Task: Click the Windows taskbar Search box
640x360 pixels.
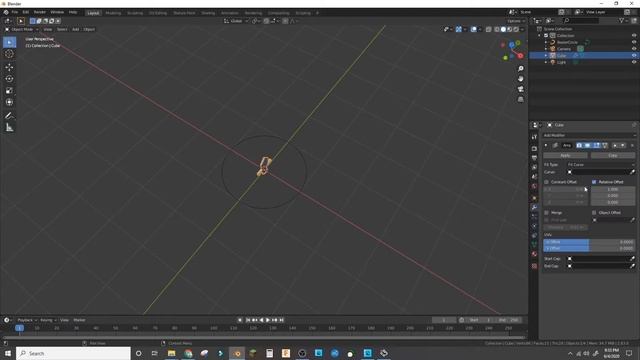Action: coord(73,353)
